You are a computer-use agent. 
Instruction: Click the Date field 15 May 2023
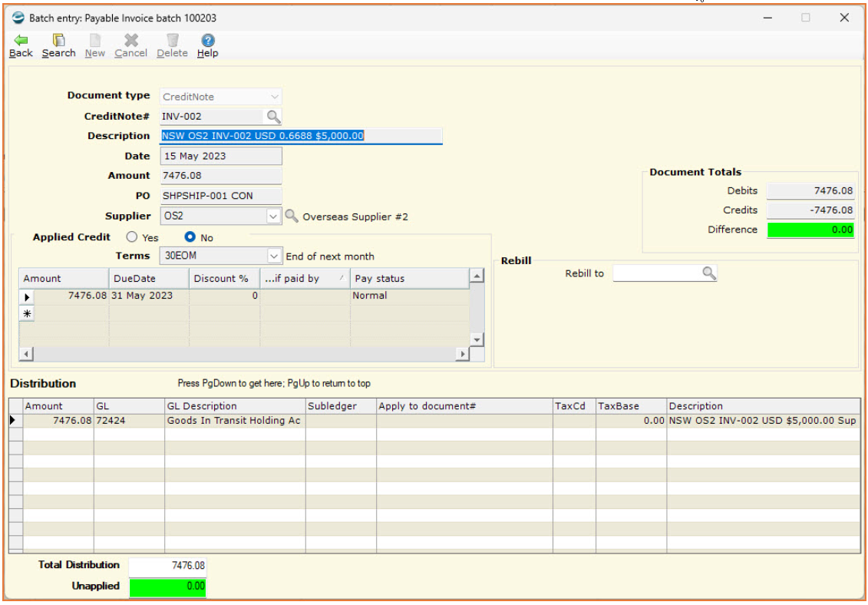[221, 156]
